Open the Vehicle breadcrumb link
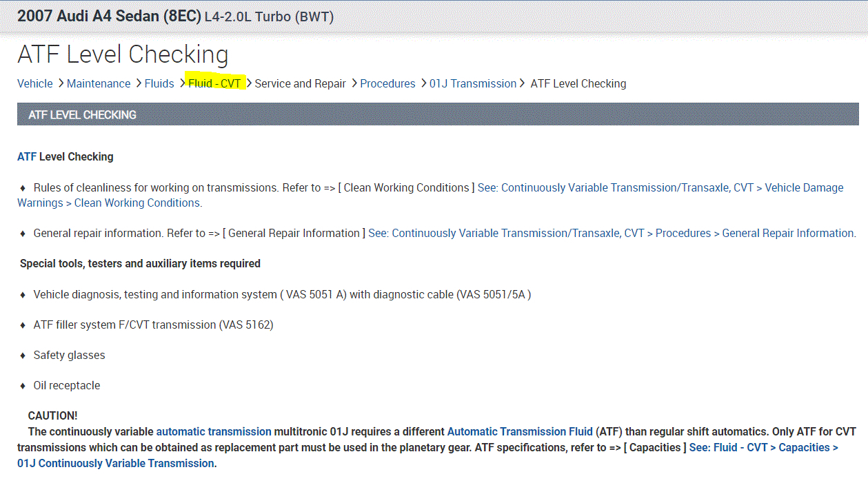The height and width of the screenshot is (483, 868). 34,83
